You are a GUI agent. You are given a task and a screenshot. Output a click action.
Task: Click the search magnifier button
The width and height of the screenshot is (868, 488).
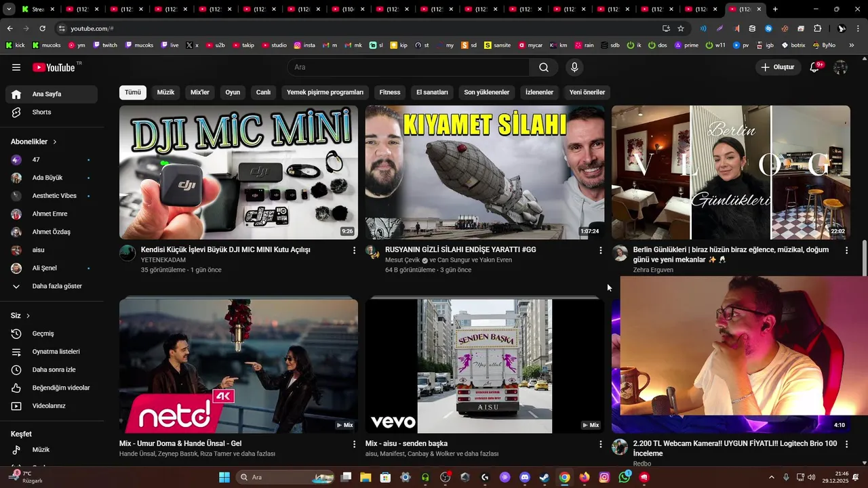pyautogui.click(x=544, y=67)
